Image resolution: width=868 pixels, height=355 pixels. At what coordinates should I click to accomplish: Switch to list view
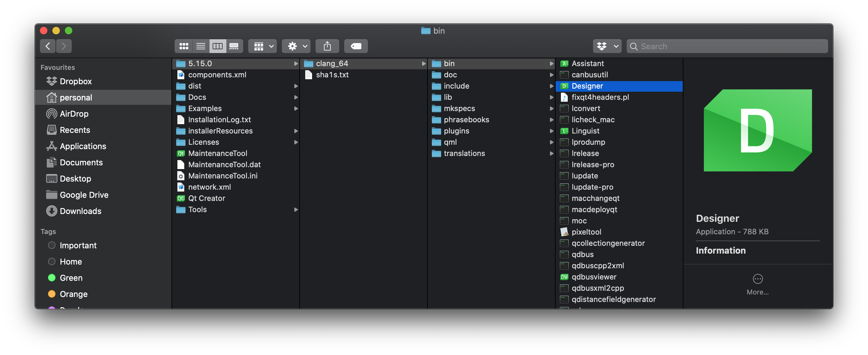pos(201,46)
